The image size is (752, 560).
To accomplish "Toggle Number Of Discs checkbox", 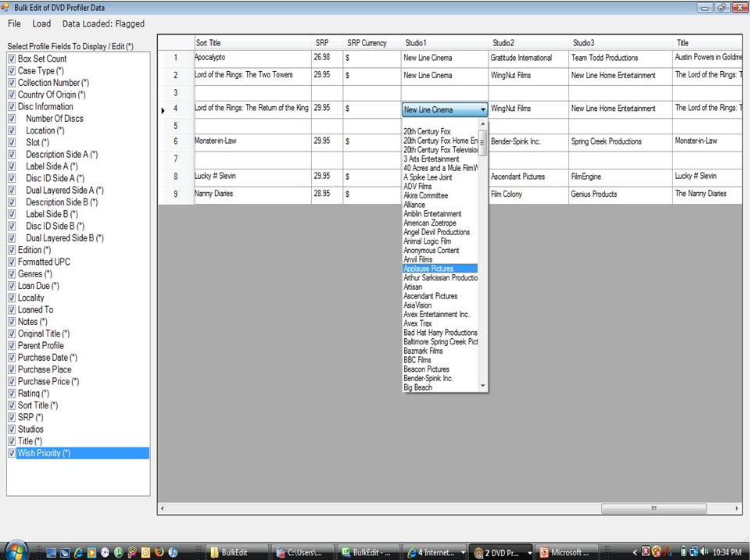I will (12, 118).
